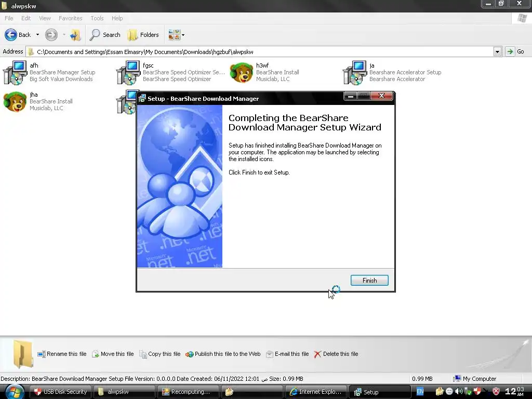
Task: Switch to USB Disk Security taskbar button
Action: (x=60, y=392)
